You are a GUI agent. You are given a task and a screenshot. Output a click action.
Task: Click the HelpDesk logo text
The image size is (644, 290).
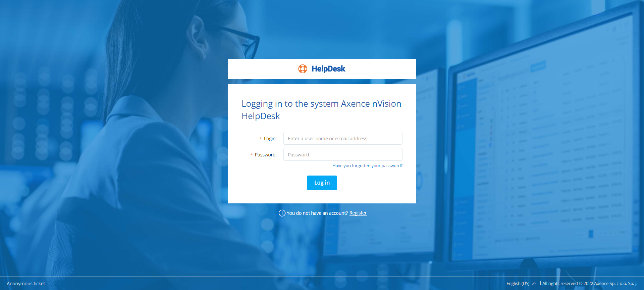coord(328,69)
